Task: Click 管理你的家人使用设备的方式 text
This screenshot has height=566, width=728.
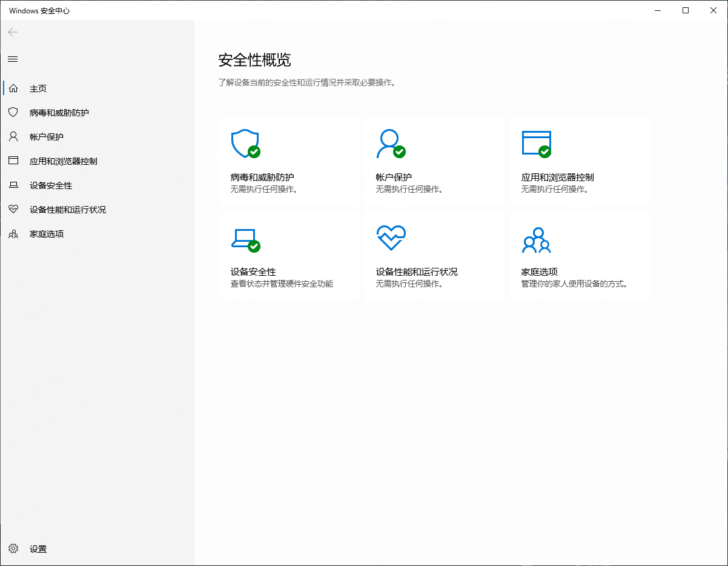Action: click(574, 284)
